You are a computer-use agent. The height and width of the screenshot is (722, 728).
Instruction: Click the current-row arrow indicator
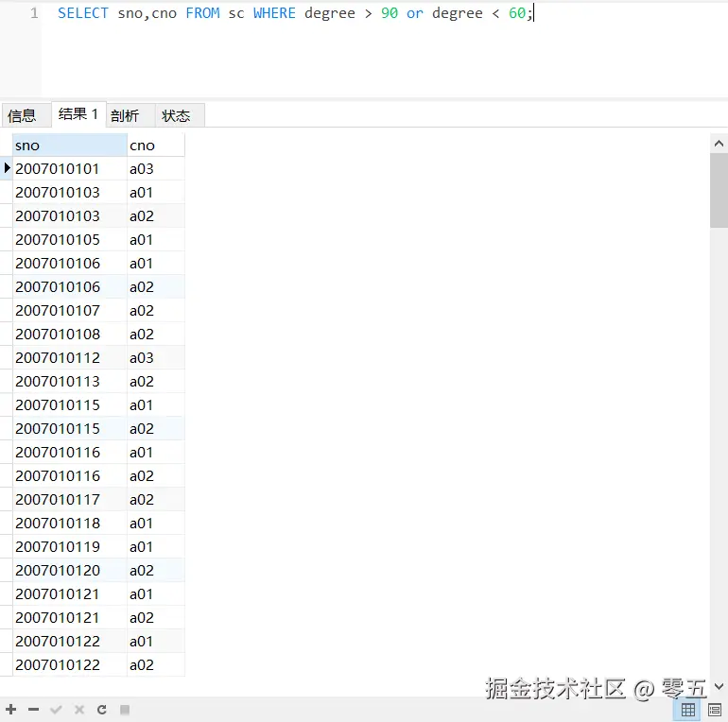(7, 167)
